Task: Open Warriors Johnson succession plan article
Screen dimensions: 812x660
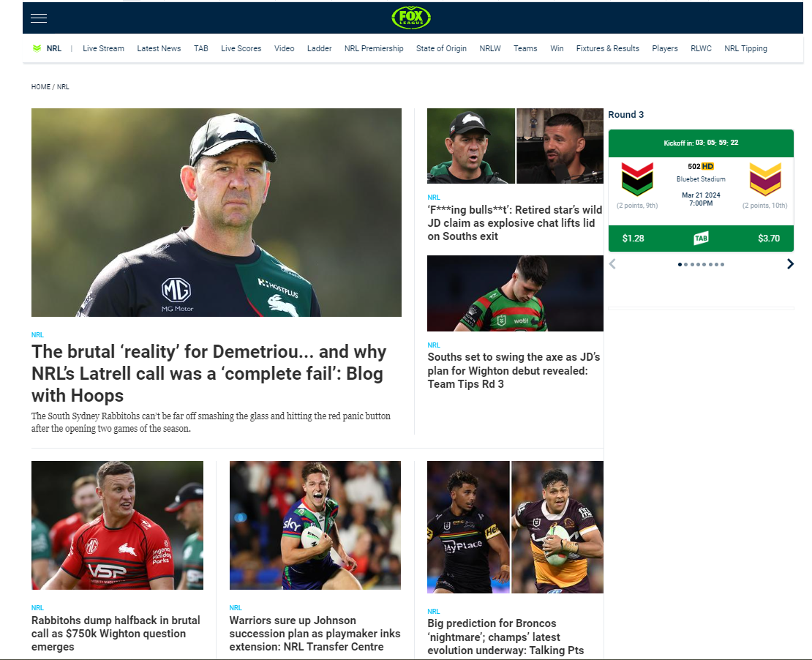Action: (x=315, y=634)
